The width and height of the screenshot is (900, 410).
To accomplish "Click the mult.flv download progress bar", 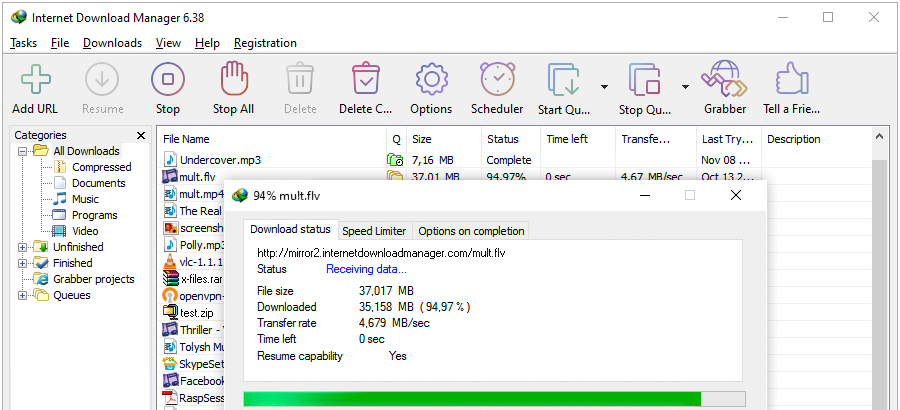I will pos(494,399).
